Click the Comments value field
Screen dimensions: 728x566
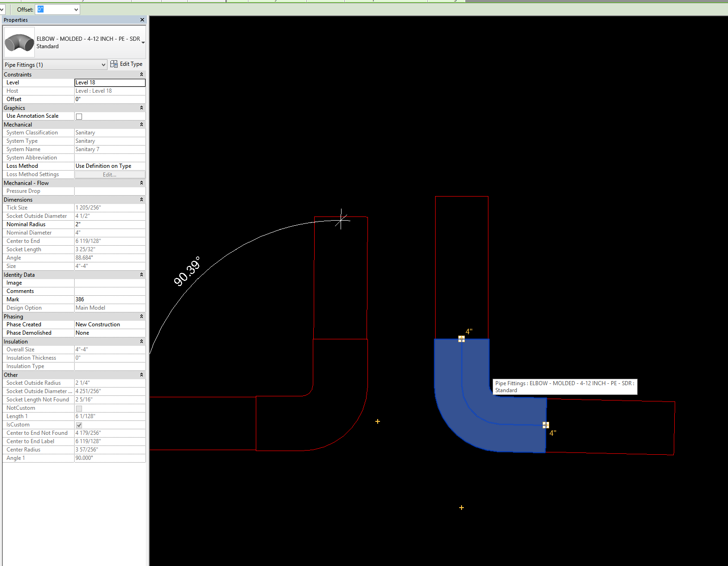point(110,291)
